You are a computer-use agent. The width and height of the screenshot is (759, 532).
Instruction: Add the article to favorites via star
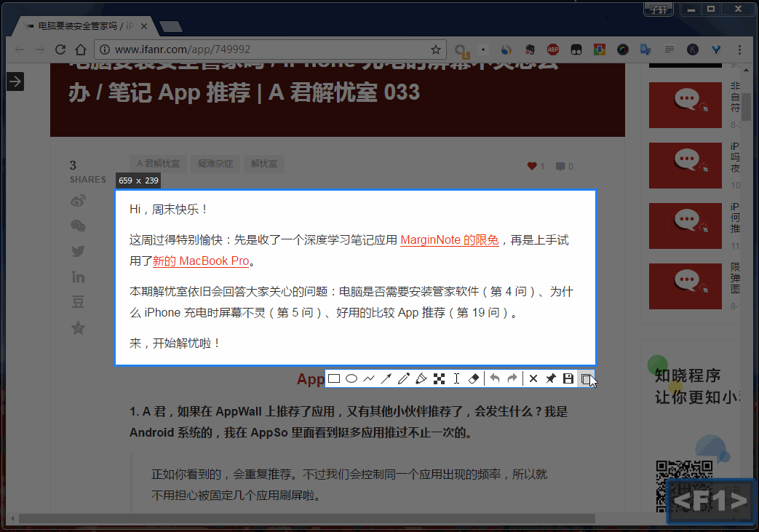tap(78, 328)
